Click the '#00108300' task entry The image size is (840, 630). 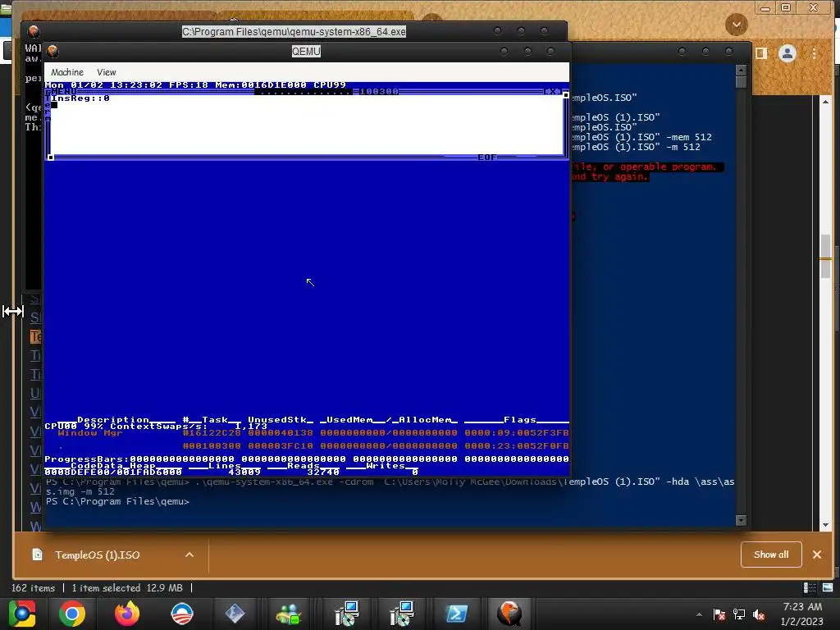pyautogui.click(x=212, y=445)
